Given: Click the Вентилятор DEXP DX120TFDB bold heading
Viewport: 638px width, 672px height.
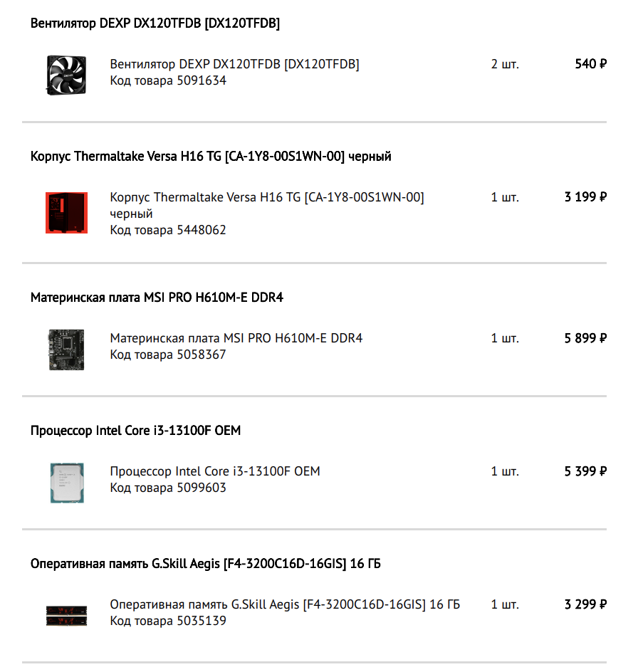Looking at the screenshot, I should click(x=155, y=23).
